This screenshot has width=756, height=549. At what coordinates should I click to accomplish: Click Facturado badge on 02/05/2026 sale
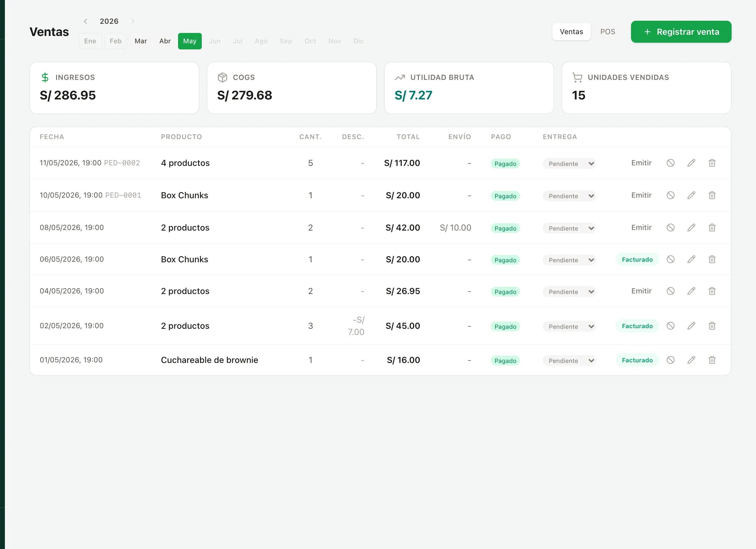637,326
